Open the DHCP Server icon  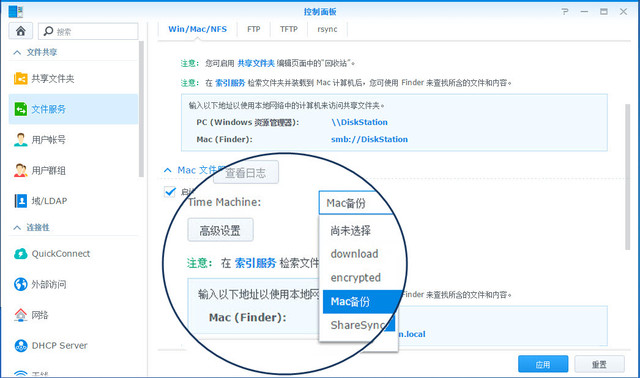[x=20, y=345]
